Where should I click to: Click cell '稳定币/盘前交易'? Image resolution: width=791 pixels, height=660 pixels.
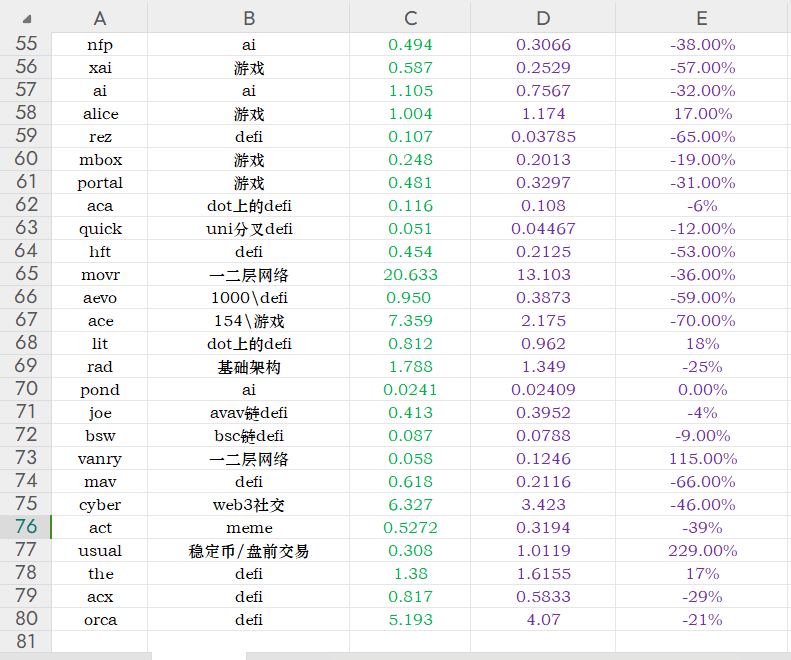tap(249, 551)
